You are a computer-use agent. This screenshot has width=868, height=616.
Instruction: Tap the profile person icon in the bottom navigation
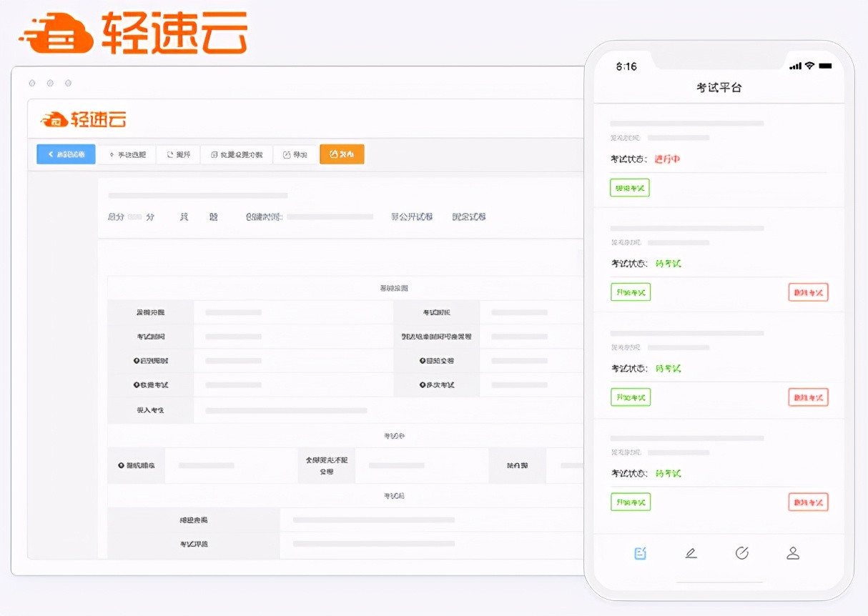click(793, 552)
